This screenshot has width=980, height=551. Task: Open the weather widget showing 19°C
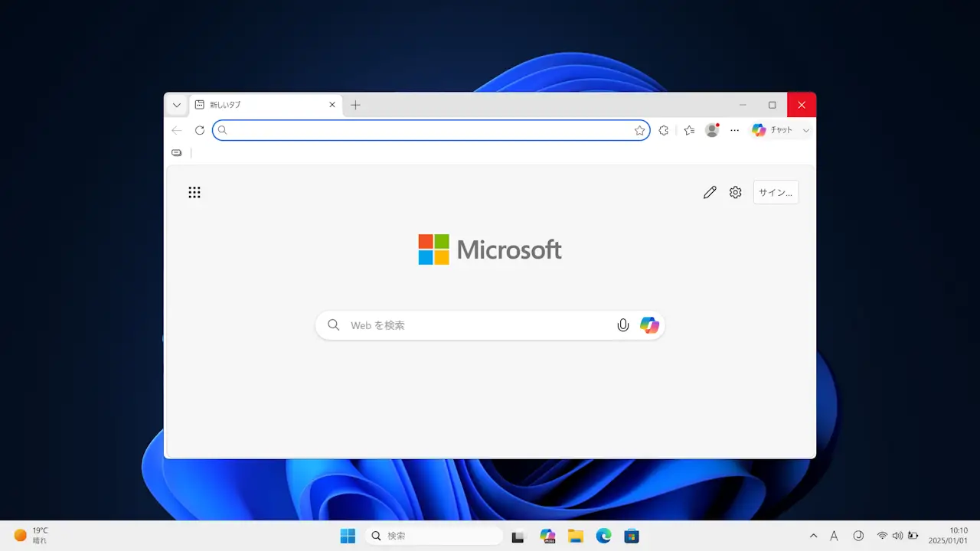[x=31, y=536]
